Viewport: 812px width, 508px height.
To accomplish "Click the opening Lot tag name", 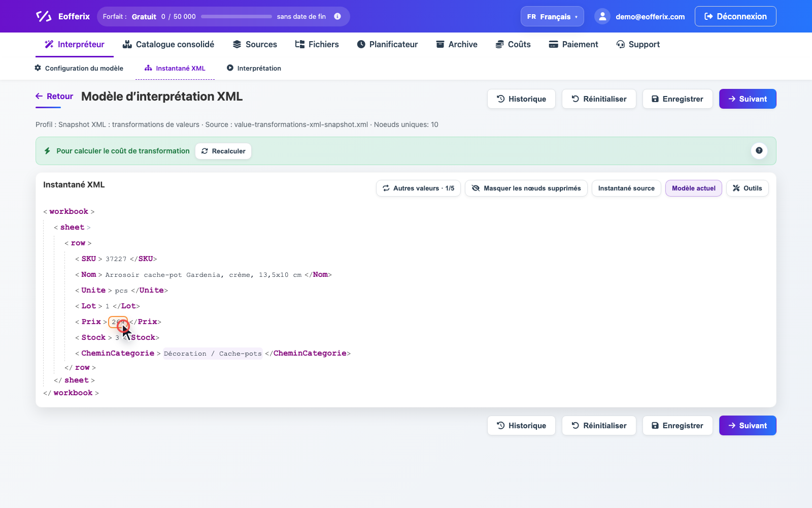I will coord(88,306).
